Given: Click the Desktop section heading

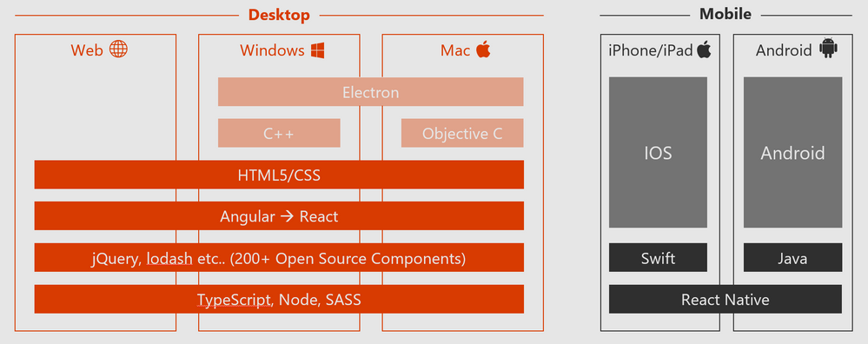Looking at the screenshot, I should pyautogui.click(x=279, y=15).
